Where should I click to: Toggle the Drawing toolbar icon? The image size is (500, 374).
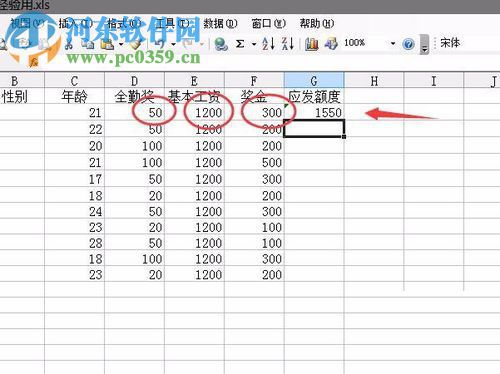coord(331,44)
